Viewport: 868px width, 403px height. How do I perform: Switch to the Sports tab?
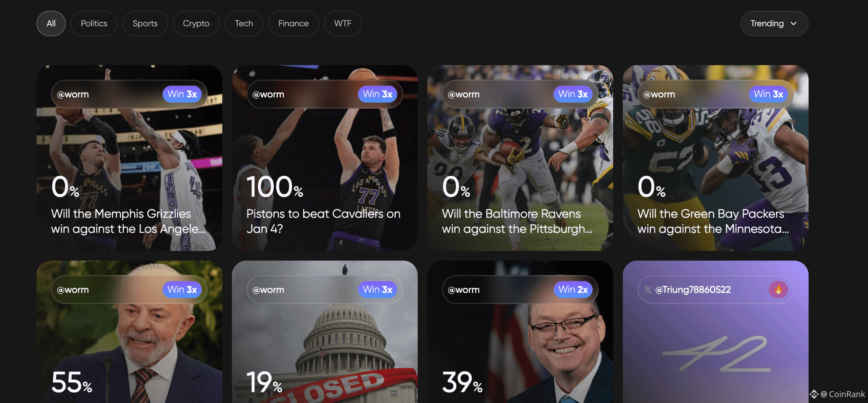click(x=145, y=23)
